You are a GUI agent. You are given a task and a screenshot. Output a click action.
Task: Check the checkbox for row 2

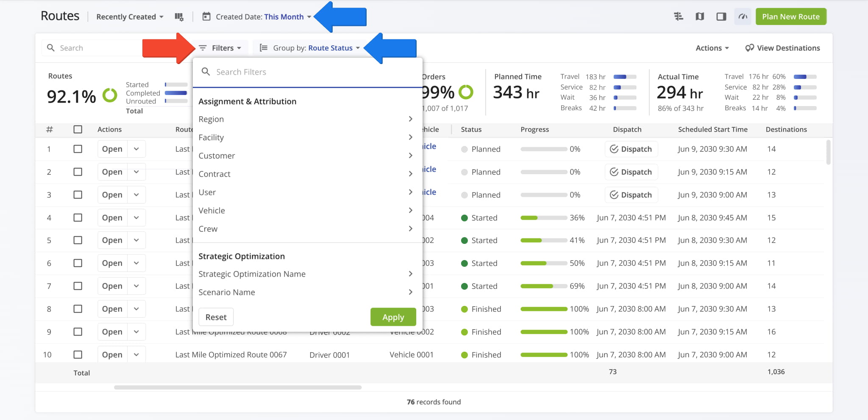coord(78,172)
